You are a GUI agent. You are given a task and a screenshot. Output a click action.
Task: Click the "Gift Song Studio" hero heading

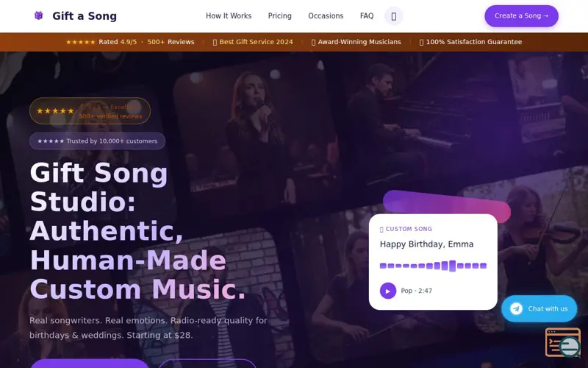point(137,231)
